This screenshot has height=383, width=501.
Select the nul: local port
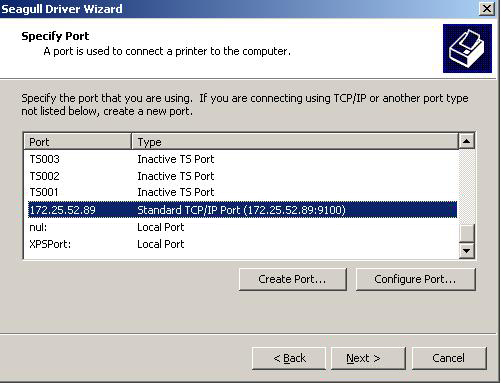pos(242,227)
